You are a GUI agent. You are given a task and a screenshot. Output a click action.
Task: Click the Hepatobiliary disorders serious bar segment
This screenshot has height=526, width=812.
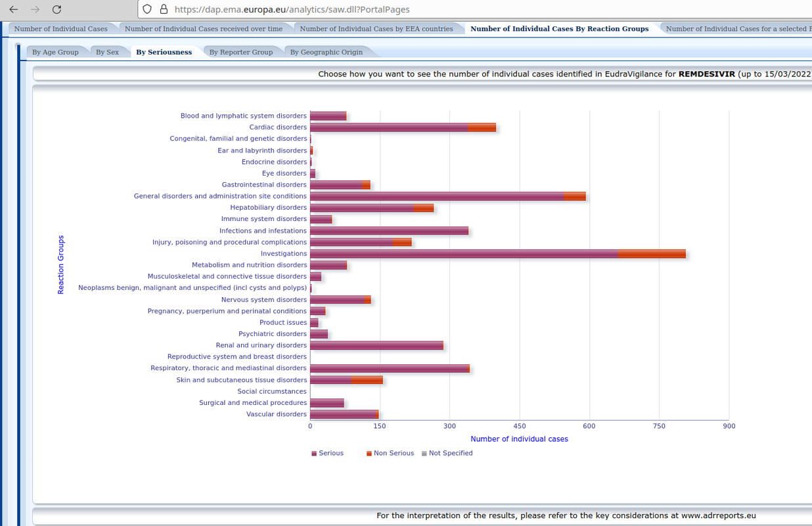tap(362, 208)
